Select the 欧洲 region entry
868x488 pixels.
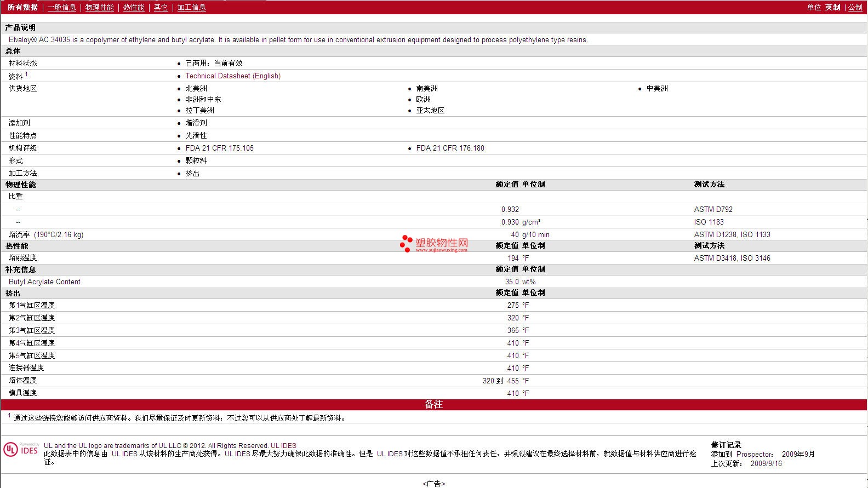pos(424,100)
